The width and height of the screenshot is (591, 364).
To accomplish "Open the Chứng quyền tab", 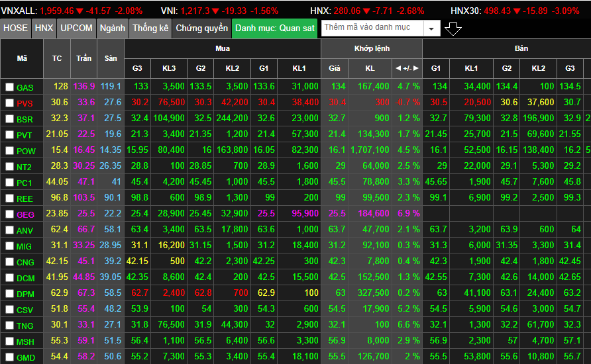I will click(x=201, y=28).
